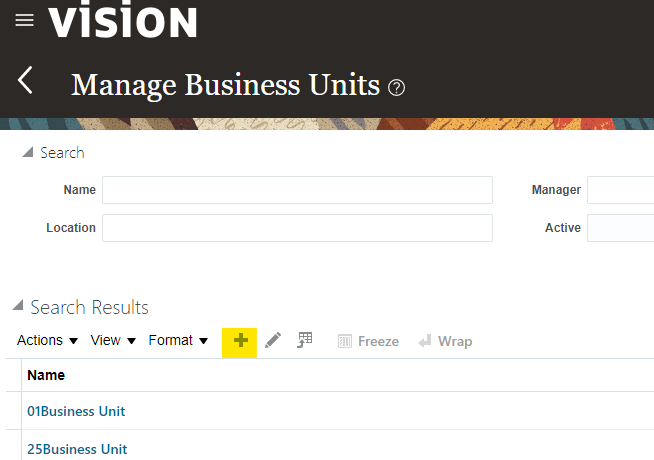Viewport: 654px width, 460px height.
Task: Collapse the Search section
Action: coord(27,153)
